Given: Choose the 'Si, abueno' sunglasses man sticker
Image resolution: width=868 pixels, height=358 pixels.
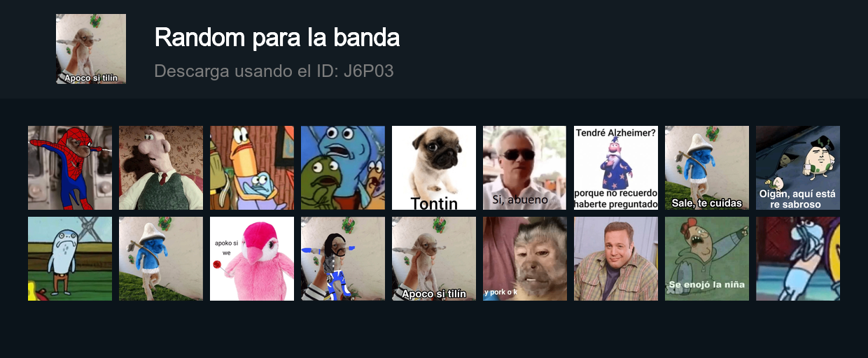Looking at the screenshot, I should click(525, 168).
